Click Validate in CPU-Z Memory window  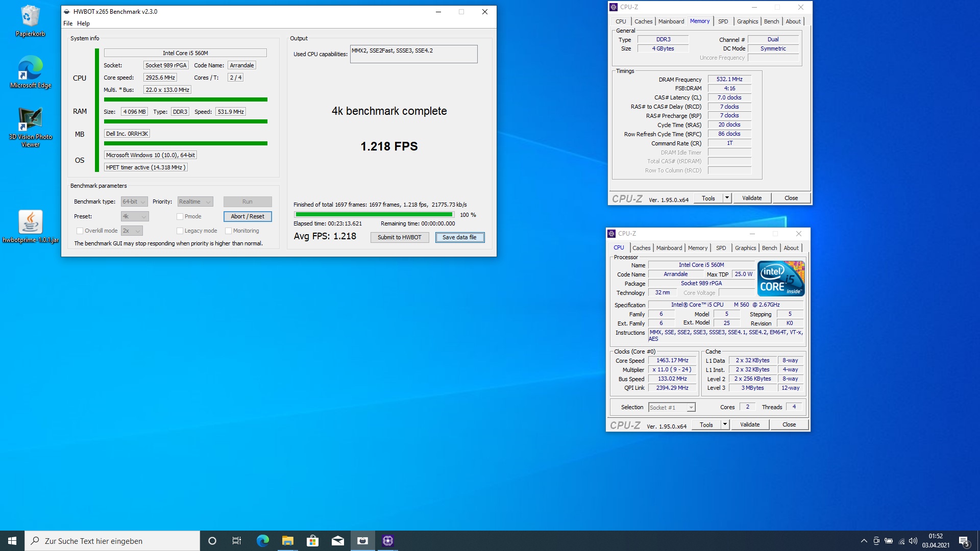(752, 198)
